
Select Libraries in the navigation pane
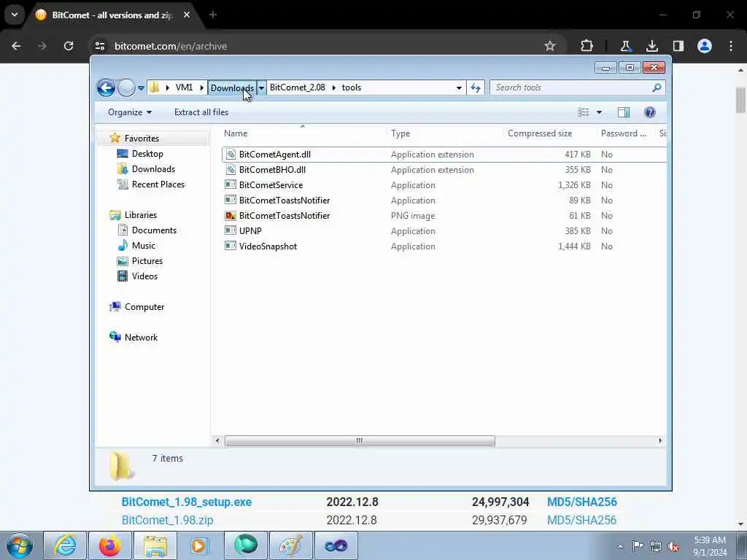pos(141,215)
